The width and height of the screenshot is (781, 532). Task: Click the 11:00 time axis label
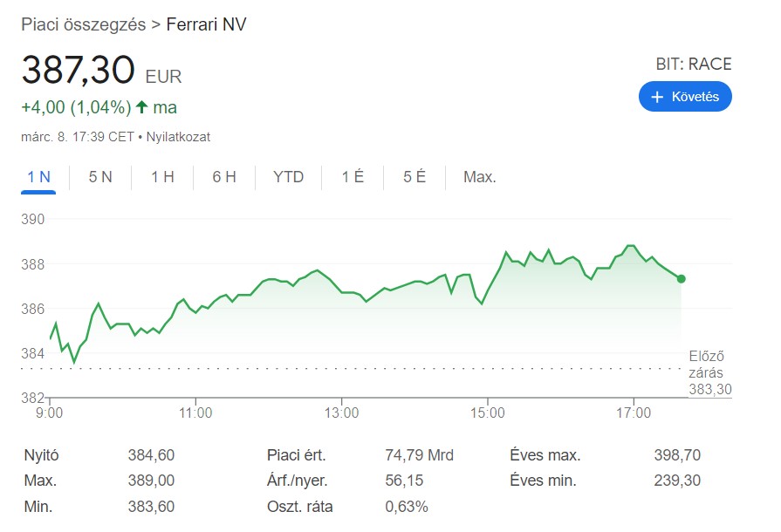point(195,413)
